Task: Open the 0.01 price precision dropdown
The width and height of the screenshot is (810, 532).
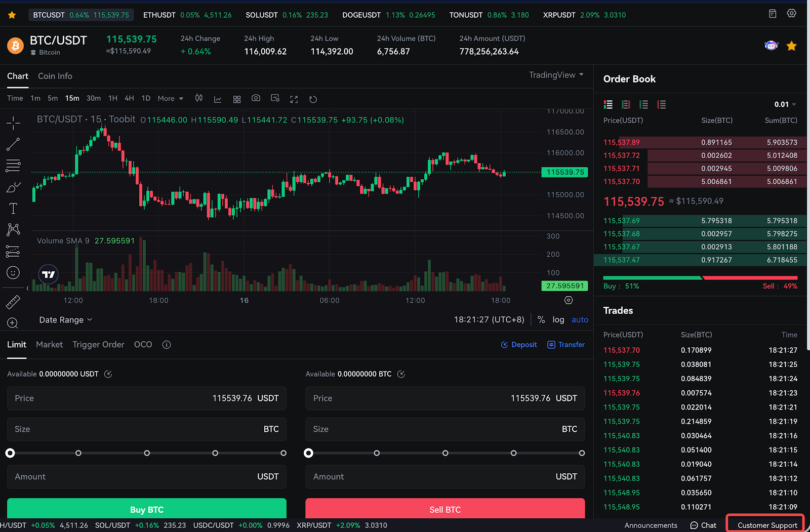Action: pos(785,104)
